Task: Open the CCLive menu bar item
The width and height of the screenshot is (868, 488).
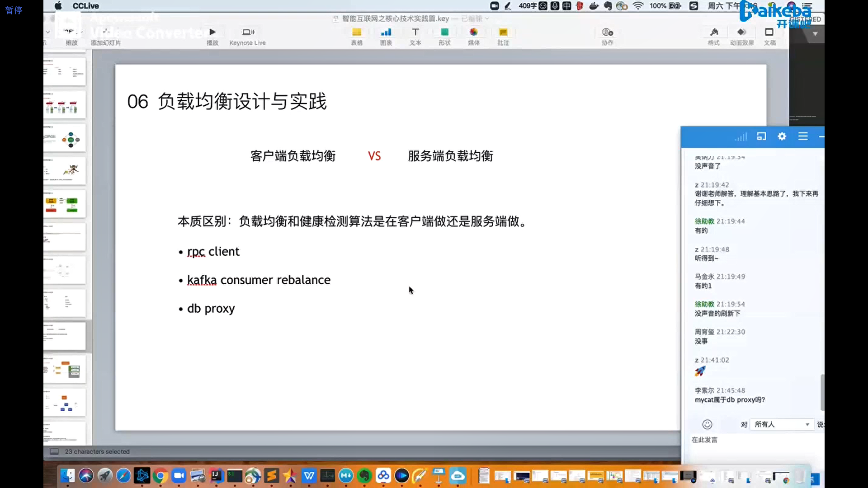Action: tap(85, 6)
